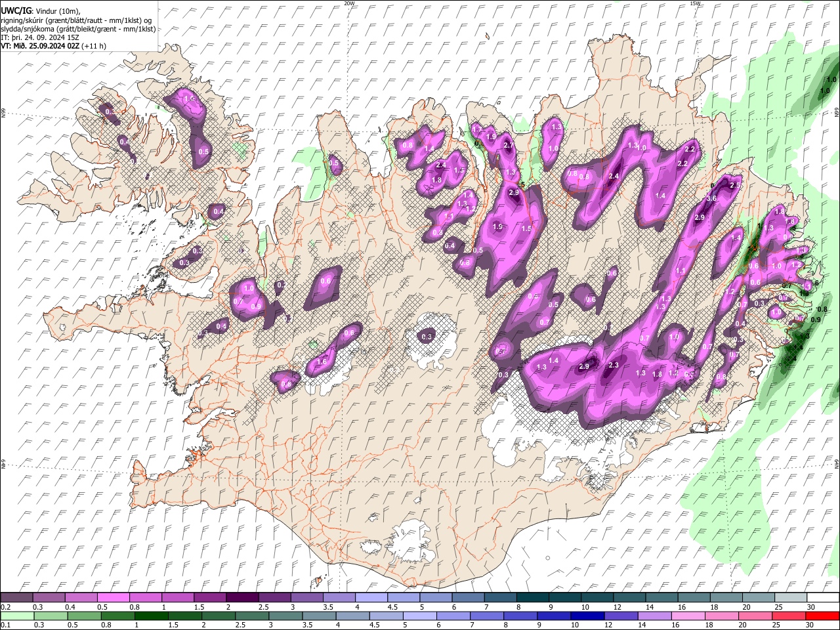
Task: Select top legend swatch between 14 and 16
Action: (x=661, y=598)
